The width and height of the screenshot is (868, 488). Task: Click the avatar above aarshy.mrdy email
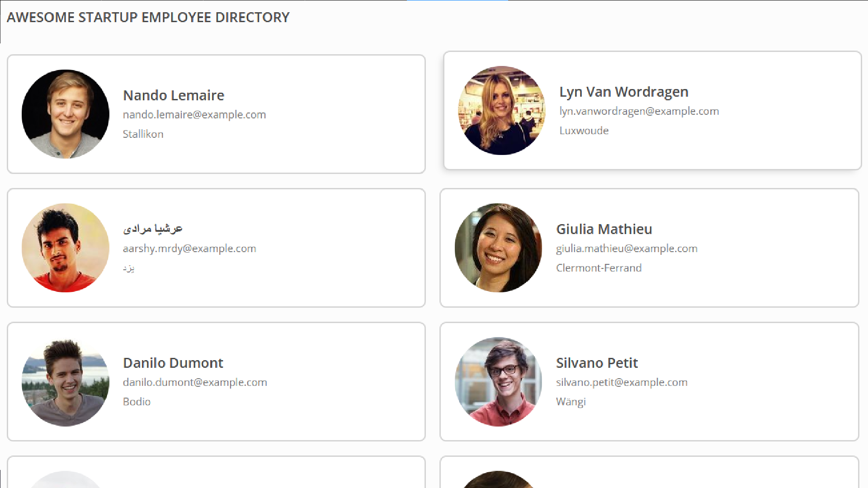click(x=66, y=248)
